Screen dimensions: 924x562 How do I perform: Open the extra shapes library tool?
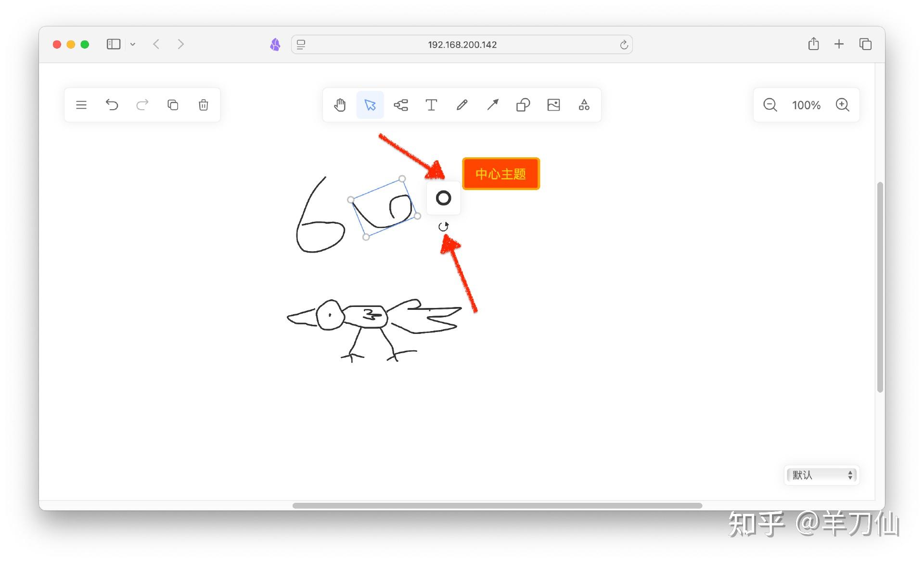(x=584, y=105)
